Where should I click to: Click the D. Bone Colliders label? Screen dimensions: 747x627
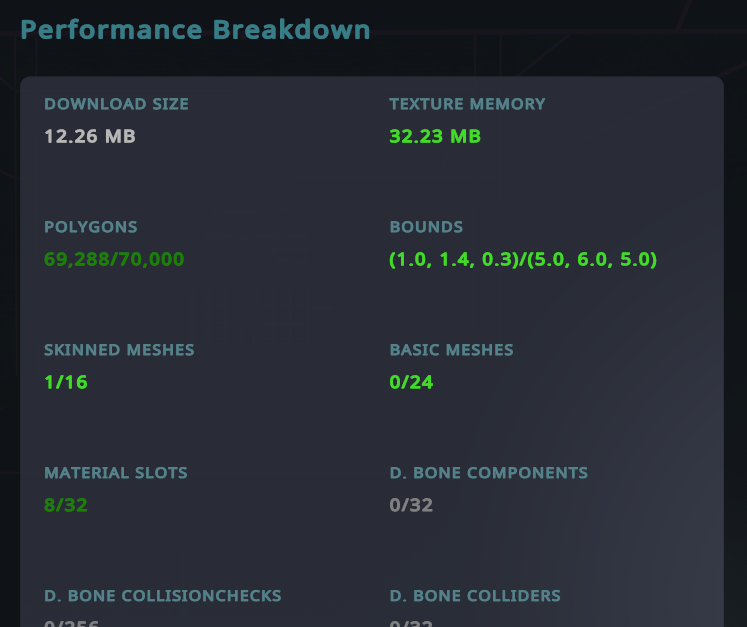(x=475, y=596)
